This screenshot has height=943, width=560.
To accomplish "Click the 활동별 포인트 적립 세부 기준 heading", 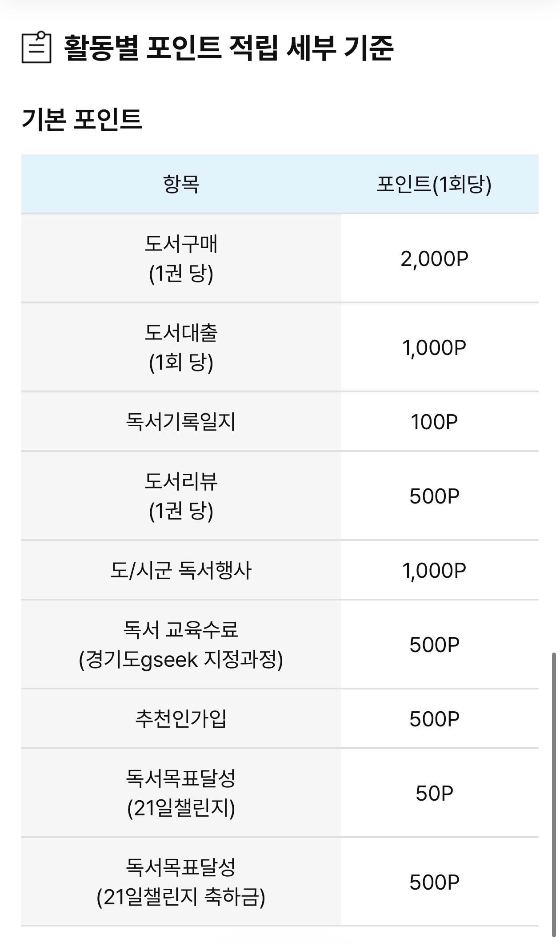I will (228, 48).
